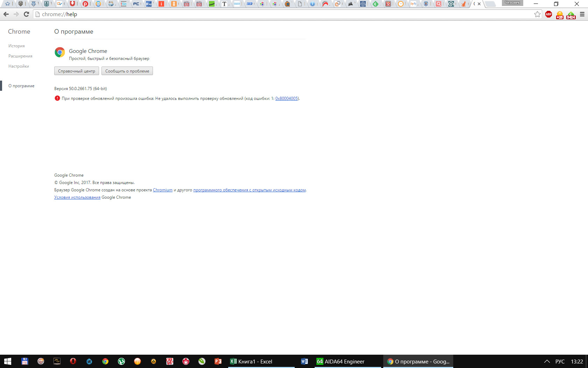Open the extension with the 5424 badge
The height and width of the screenshot is (368, 588).
point(571,15)
